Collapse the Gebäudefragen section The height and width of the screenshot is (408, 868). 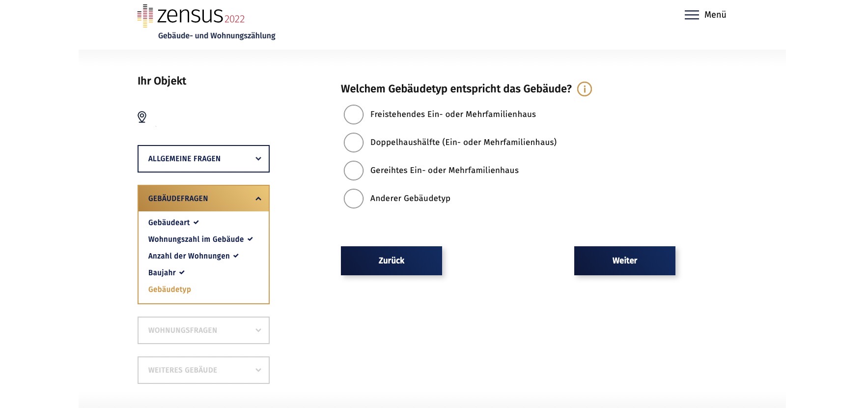pyautogui.click(x=203, y=199)
